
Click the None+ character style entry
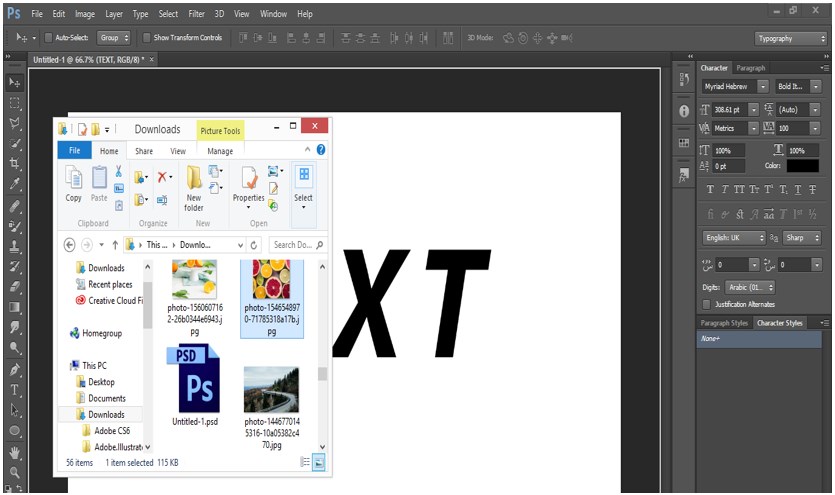click(759, 339)
